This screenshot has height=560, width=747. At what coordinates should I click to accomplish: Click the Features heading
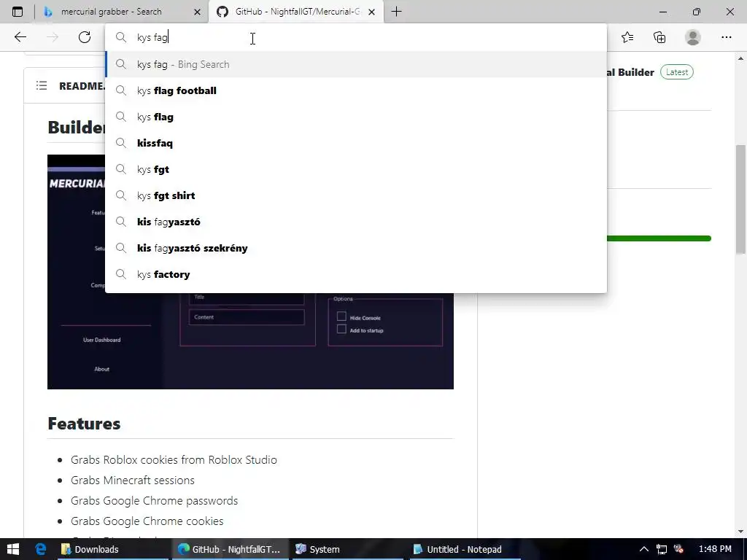tap(84, 424)
